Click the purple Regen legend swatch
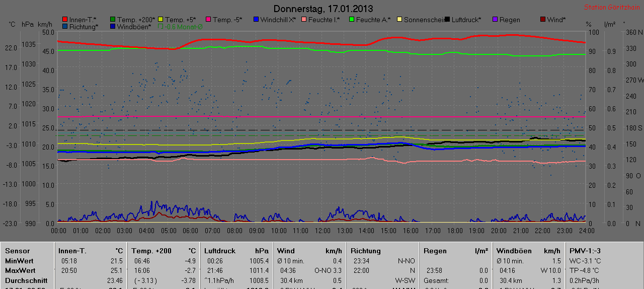This screenshot has width=644, height=289. click(495, 20)
